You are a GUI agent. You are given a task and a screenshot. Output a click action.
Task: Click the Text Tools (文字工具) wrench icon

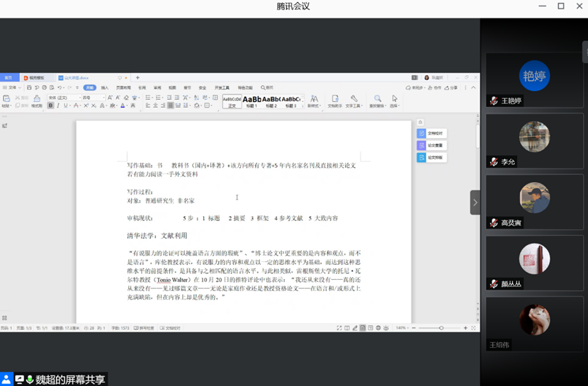tap(354, 101)
